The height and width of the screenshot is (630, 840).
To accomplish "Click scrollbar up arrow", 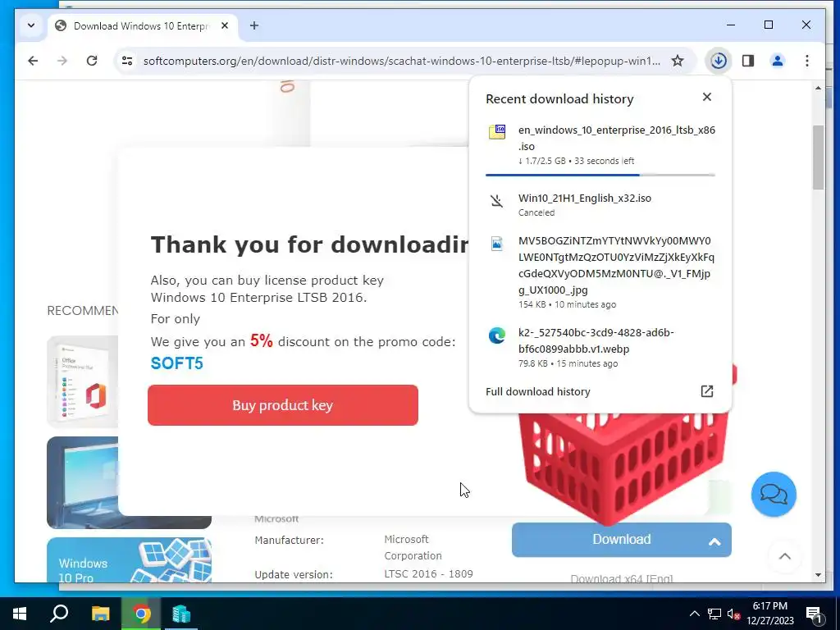I will pos(818,88).
